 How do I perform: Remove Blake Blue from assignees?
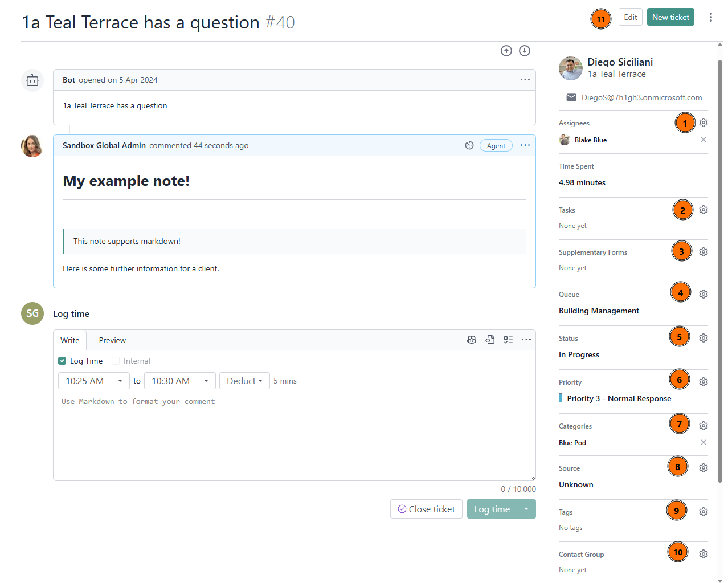tap(704, 140)
